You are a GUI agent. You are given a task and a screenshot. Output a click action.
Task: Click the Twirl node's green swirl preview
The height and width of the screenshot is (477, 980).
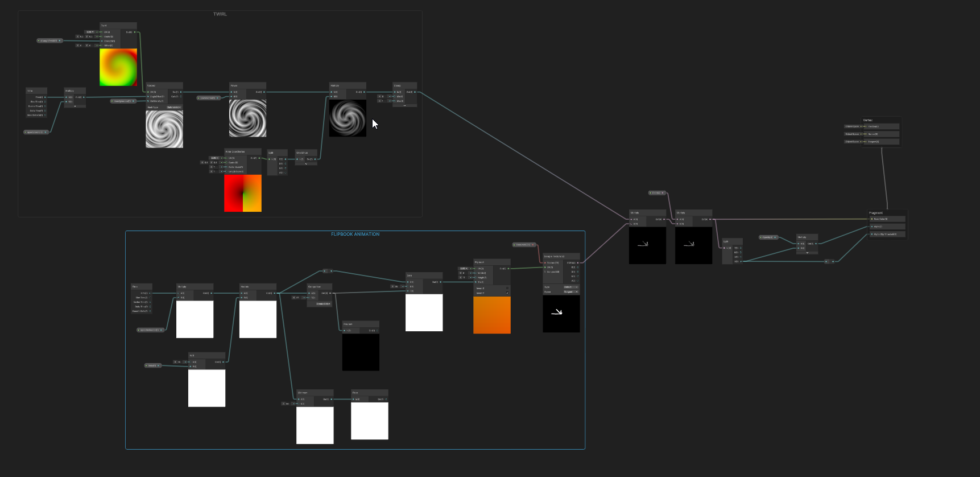tap(118, 67)
